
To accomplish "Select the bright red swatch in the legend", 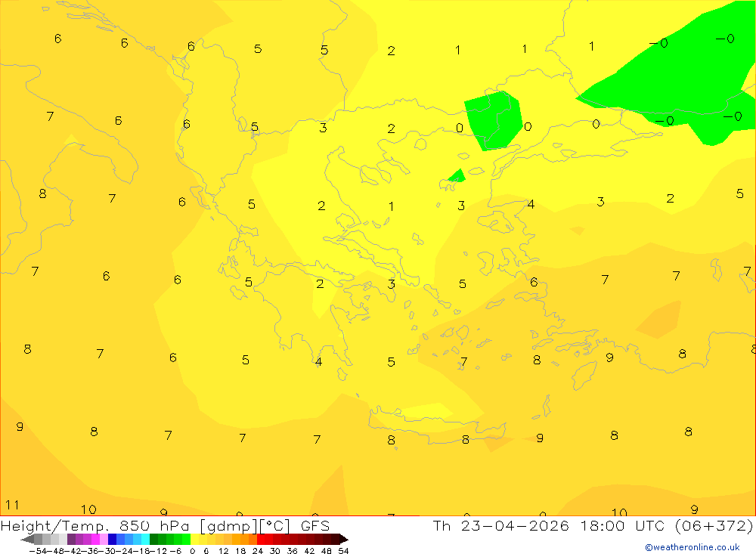I will click(261, 540).
